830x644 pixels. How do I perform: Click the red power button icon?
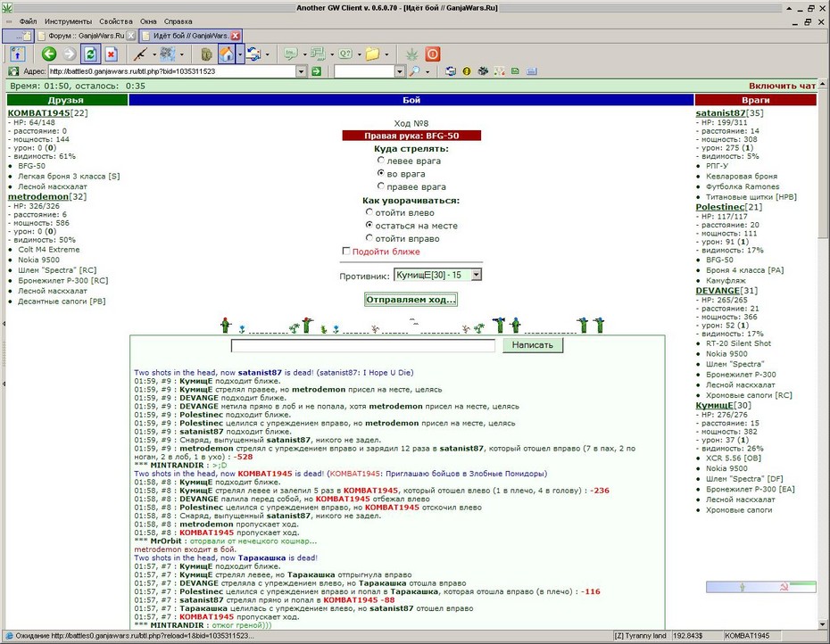tap(433, 54)
